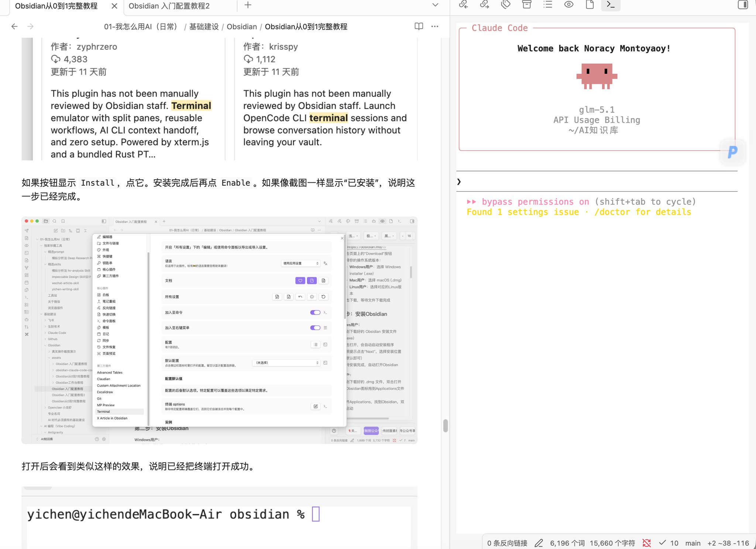Add a new tab with plus button
Screen dimensions: 756x549
(248, 5)
